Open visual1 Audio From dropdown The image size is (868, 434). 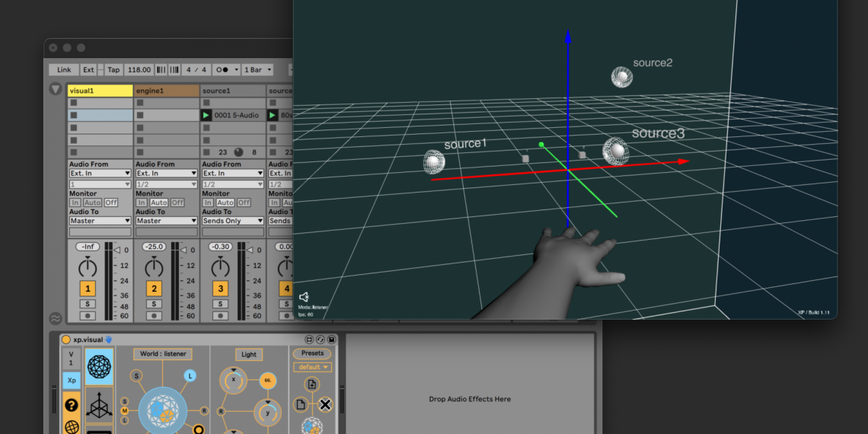[100, 174]
